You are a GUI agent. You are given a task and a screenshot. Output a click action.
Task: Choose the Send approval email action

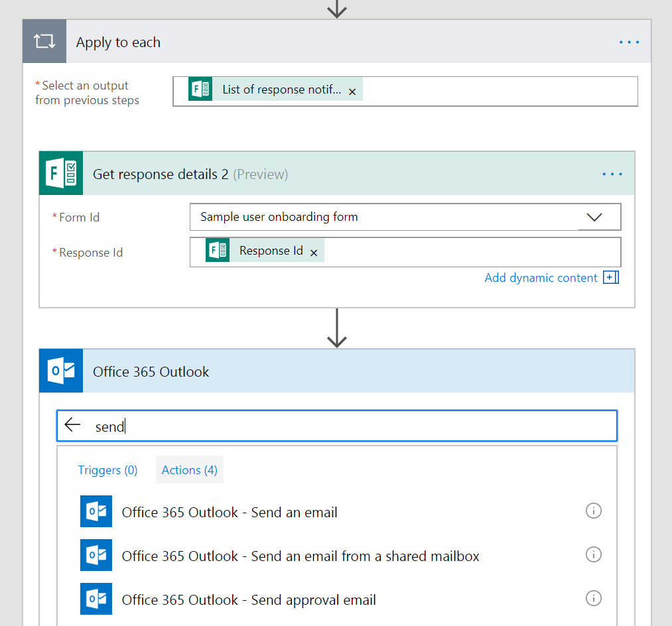coord(249,599)
